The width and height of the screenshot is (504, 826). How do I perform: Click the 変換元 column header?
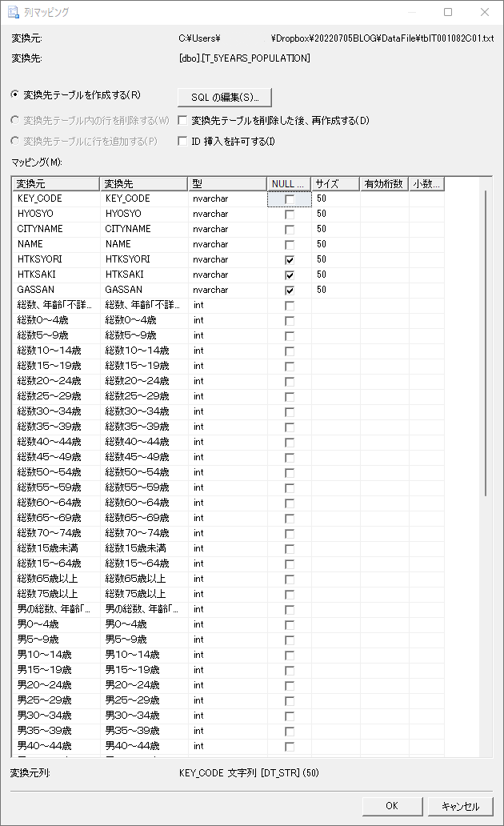pos(54,183)
